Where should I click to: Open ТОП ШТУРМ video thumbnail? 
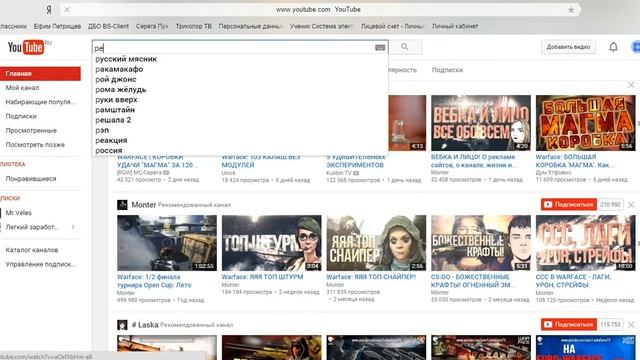[271, 243]
